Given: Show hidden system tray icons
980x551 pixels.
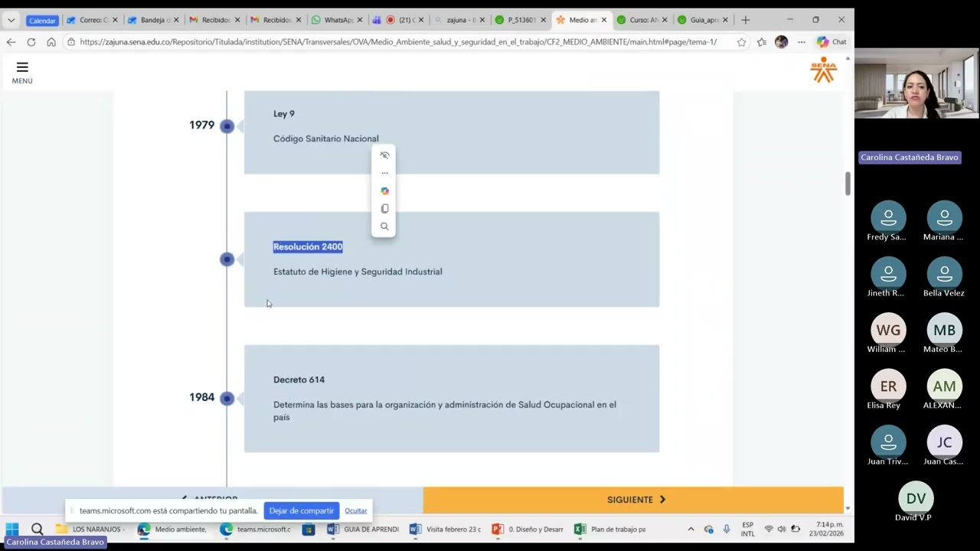Looking at the screenshot, I should pos(691,529).
